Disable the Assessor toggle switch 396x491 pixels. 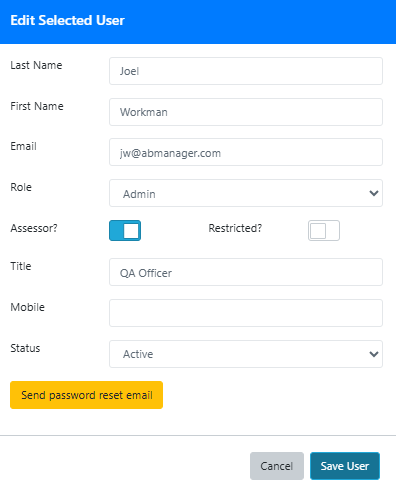(x=125, y=230)
